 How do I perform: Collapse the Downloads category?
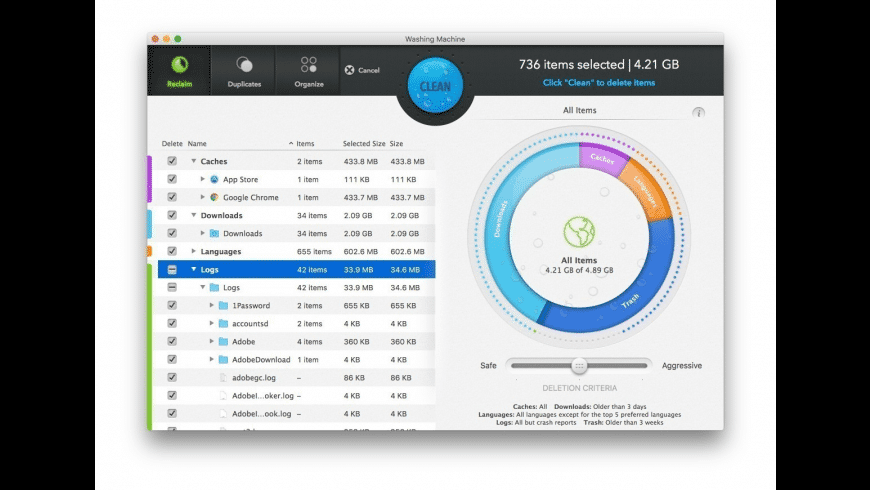click(x=194, y=215)
